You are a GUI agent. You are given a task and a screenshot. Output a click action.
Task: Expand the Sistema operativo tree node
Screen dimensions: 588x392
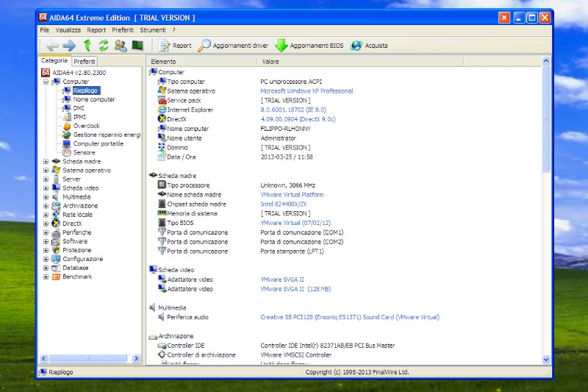(x=46, y=170)
